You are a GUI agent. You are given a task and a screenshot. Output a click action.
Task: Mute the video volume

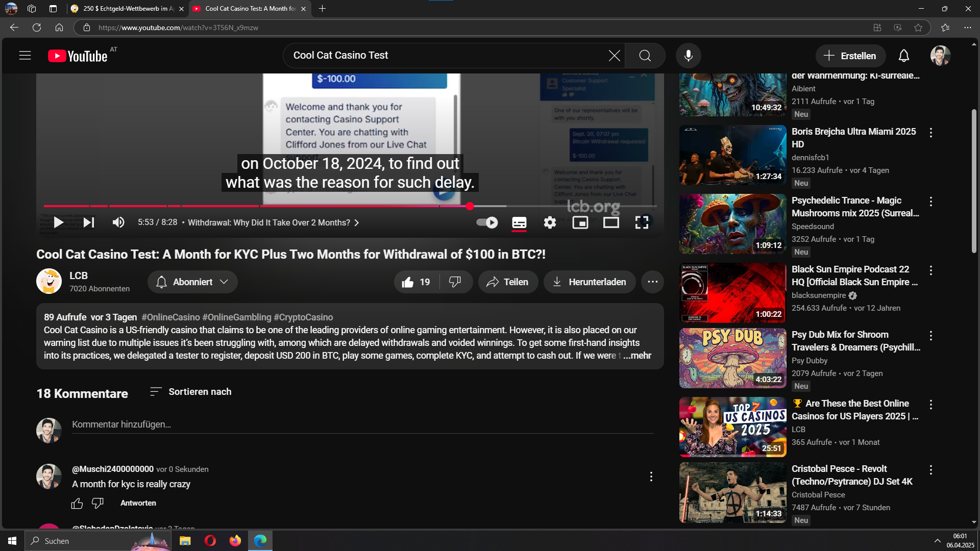click(118, 222)
